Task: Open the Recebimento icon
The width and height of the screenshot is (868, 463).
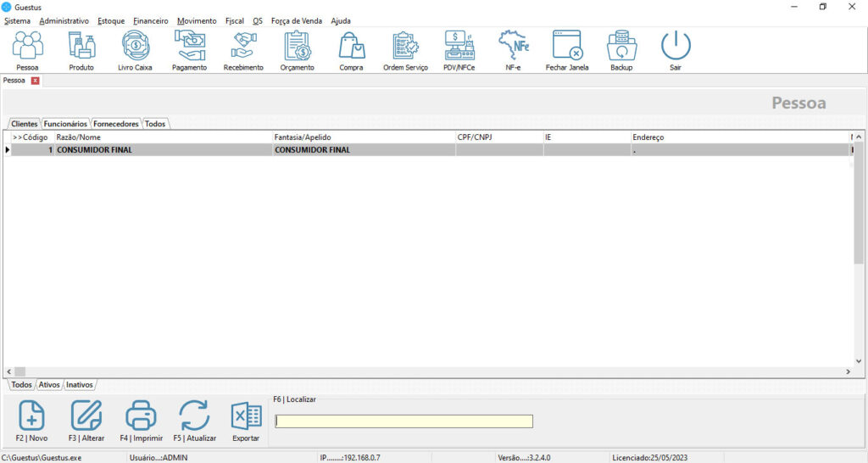Action: [243, 49]
